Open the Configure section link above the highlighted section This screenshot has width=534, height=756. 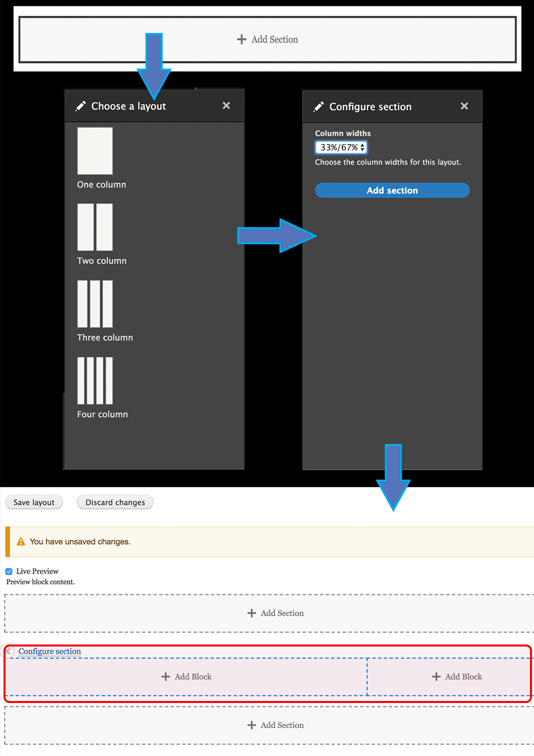[x=49, y=651]
